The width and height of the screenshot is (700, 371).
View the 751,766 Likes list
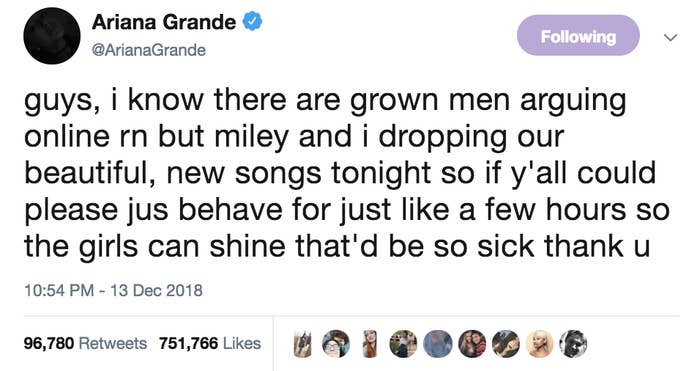[210, 343]
